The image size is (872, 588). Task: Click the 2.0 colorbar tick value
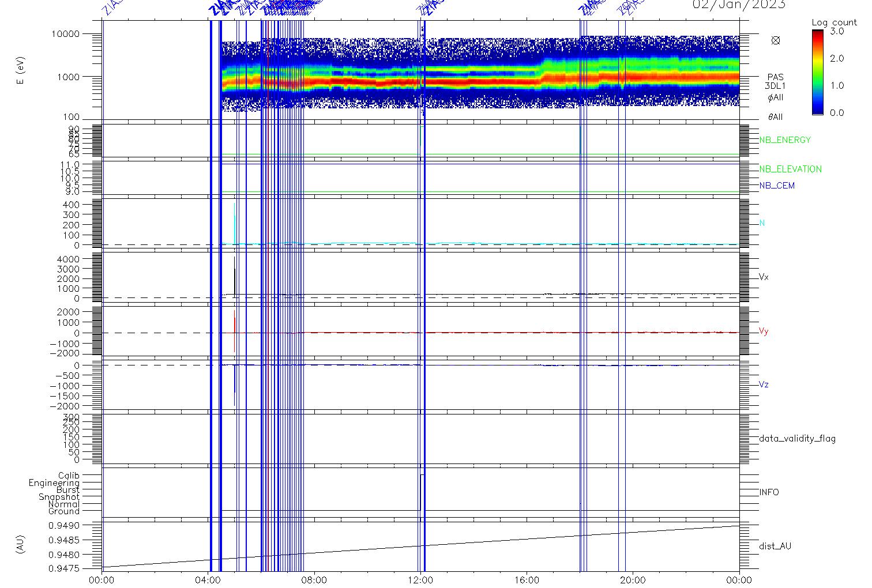click(x=836, y=58)
